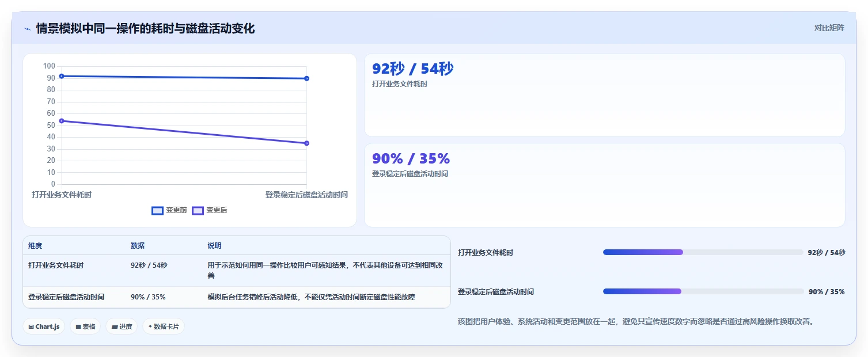Image resolution: width=868 pixels, height=357 pixels.
Task: Click the 维度 column header
Action: pos(35,246)
